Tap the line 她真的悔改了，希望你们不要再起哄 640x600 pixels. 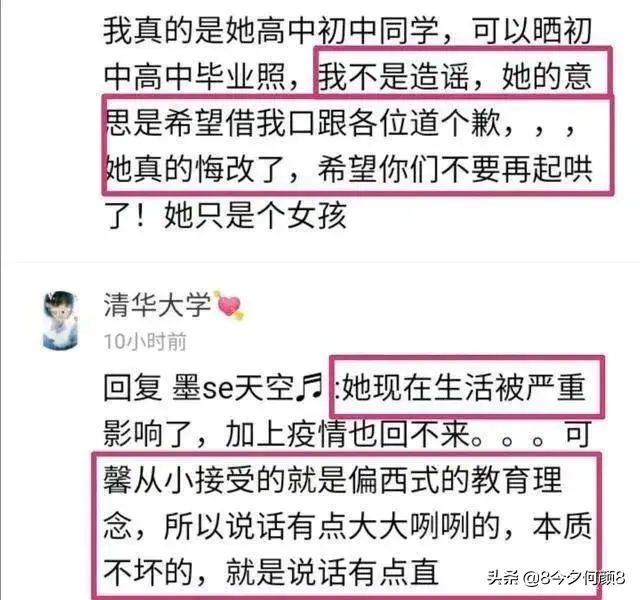coord(349,169)
